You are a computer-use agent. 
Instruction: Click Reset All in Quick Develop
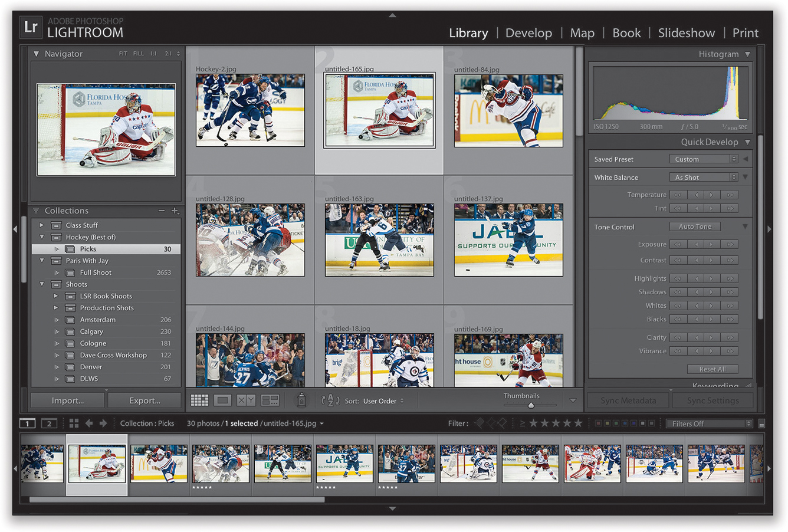pyautogui.click(x=713, y=369)
